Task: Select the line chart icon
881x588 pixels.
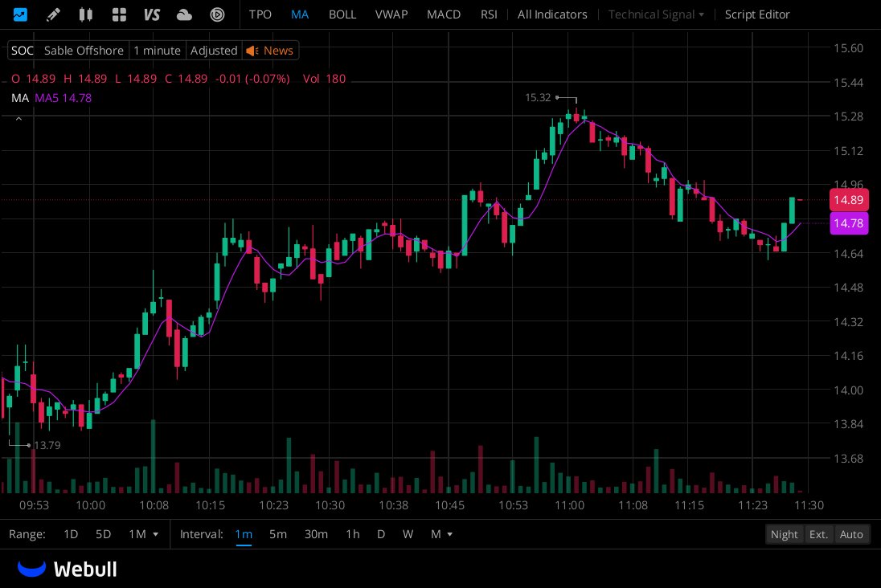Action: [20, 14]
